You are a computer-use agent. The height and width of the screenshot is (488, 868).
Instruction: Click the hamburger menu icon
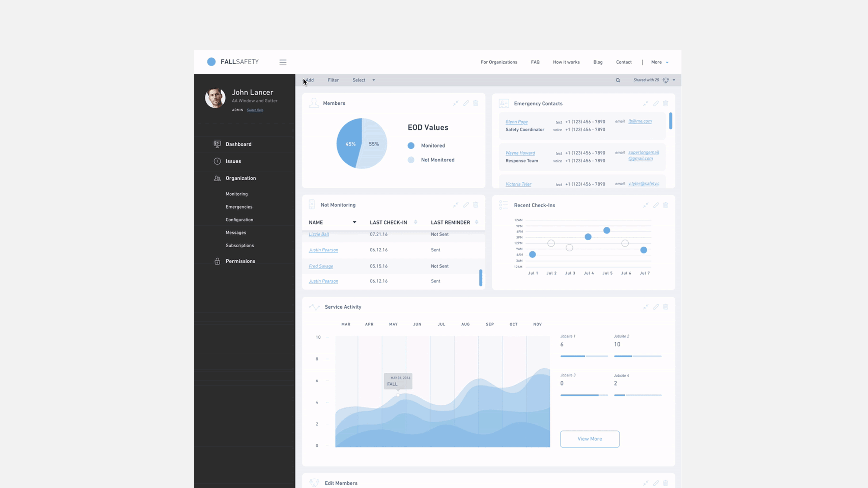(283, 62)
